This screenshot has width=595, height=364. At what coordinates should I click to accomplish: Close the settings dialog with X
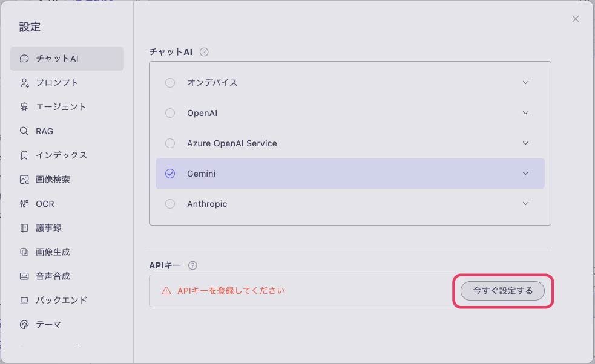coord(576,19)
